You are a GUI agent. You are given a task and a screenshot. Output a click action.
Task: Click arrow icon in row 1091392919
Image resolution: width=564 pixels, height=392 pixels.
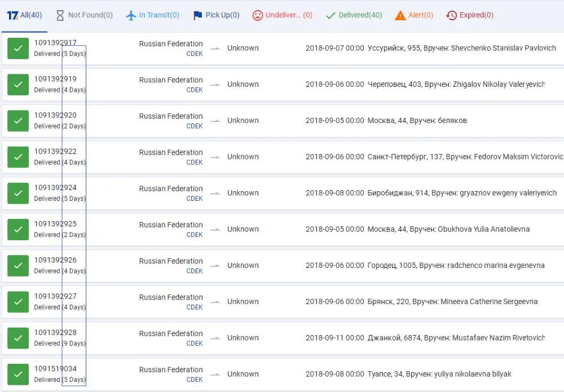(x=215, y=85)
